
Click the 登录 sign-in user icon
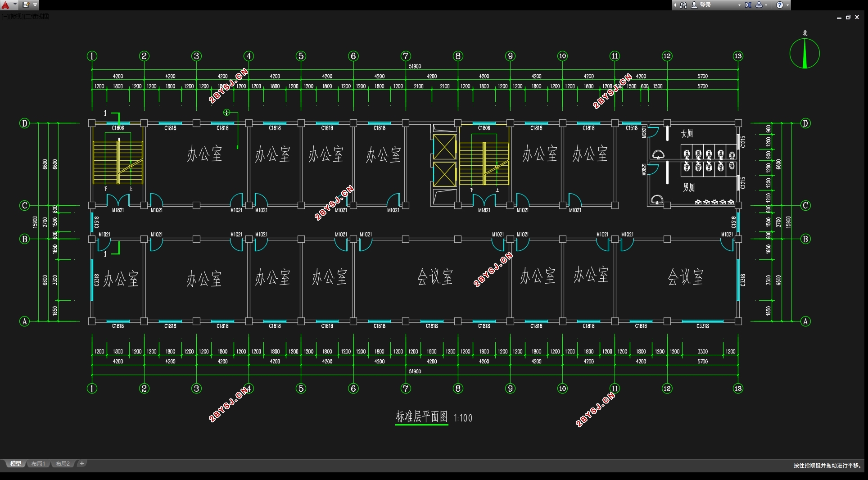point(694,5)
